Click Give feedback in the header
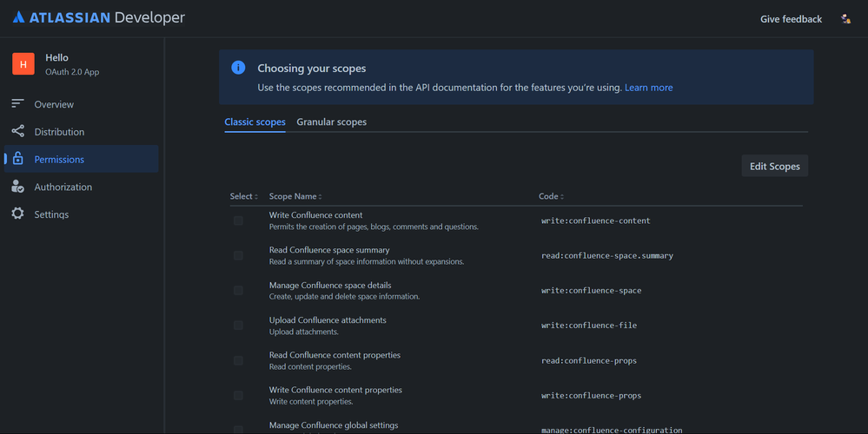 pos(791,19)
